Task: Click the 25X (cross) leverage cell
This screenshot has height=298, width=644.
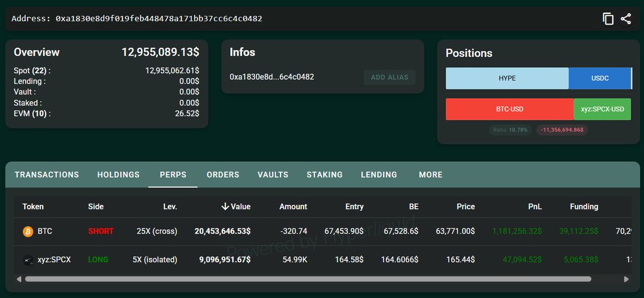Action: pos(157,232)
